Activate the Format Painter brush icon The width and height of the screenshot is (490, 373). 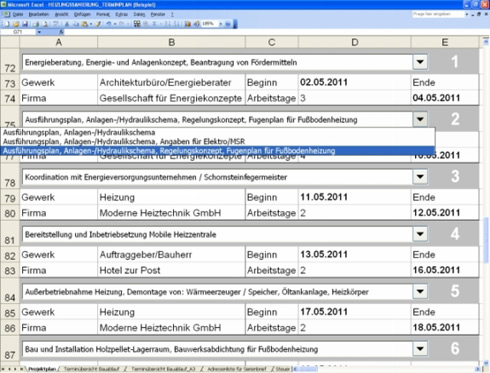[x=98, y=24]
